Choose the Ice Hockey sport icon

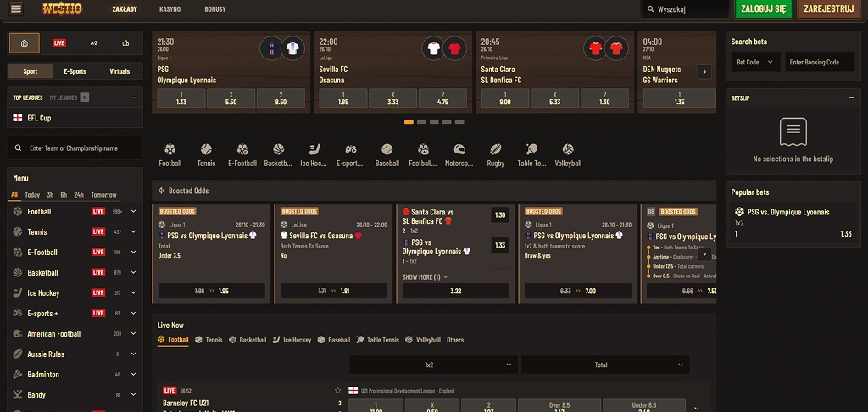click(314, 149)
